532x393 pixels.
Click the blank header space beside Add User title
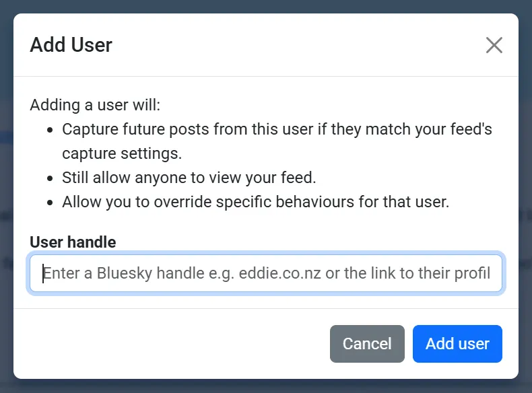[296, 45]
